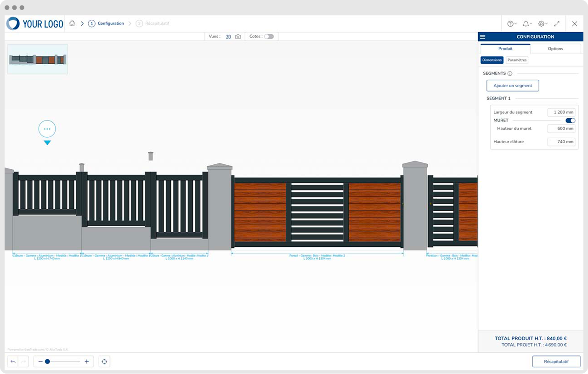The width and height of the screenshot is (588, 374).
Task: Open the three-dots segment menu bubble
Action: (x=47, y=129)
